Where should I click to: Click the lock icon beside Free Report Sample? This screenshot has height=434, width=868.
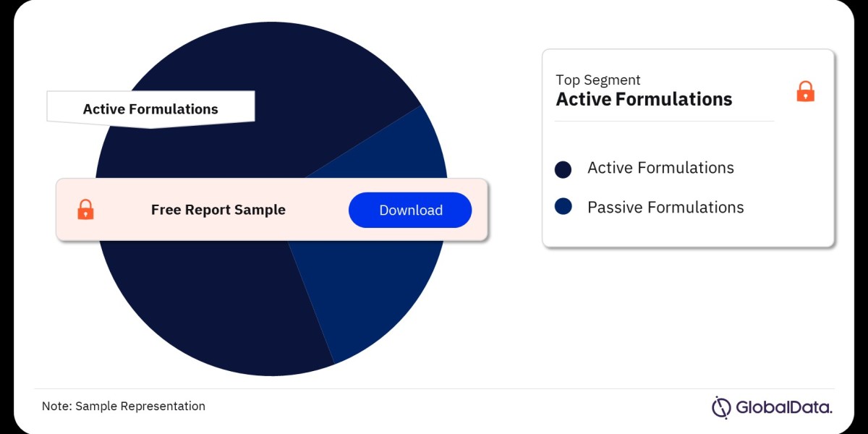pos(85,210)
